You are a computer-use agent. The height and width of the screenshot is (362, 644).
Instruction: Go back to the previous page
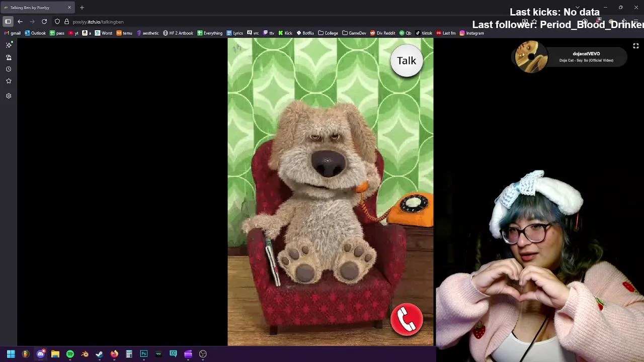click(20, 22)
